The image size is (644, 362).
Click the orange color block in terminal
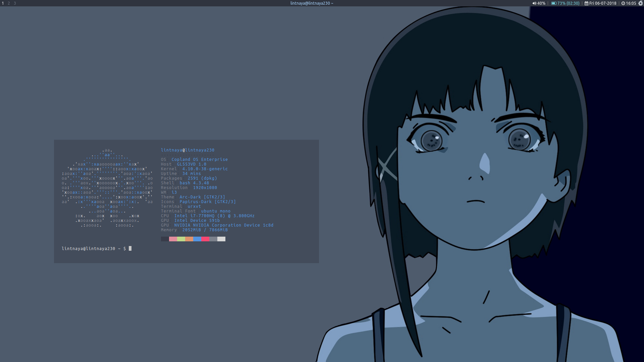tap(189, 239)
